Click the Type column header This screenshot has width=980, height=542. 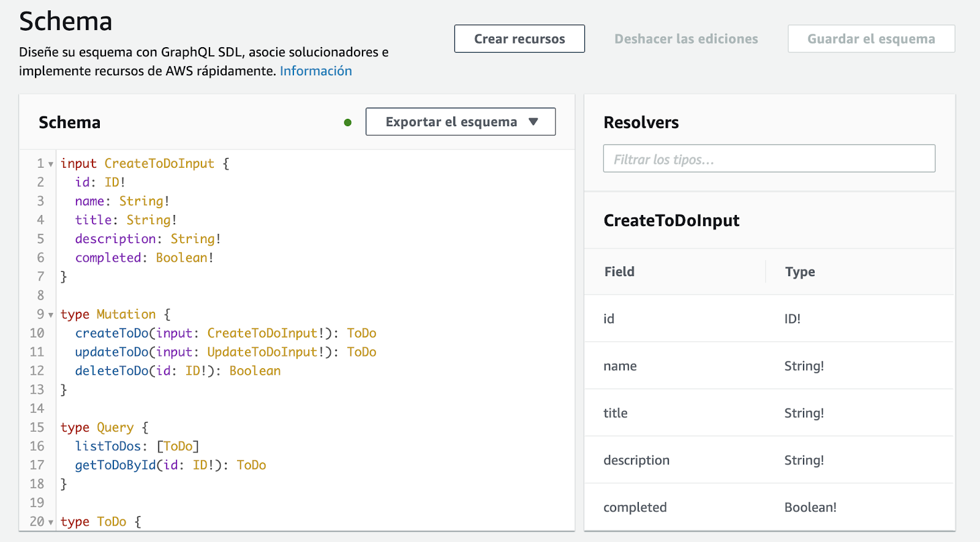click(800, 271)
